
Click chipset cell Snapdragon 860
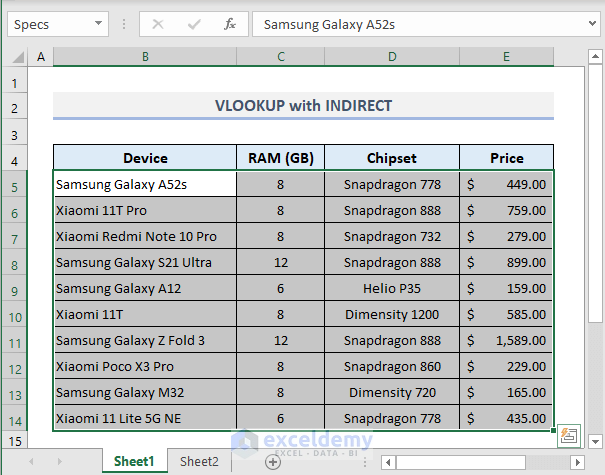click(392, 366)
